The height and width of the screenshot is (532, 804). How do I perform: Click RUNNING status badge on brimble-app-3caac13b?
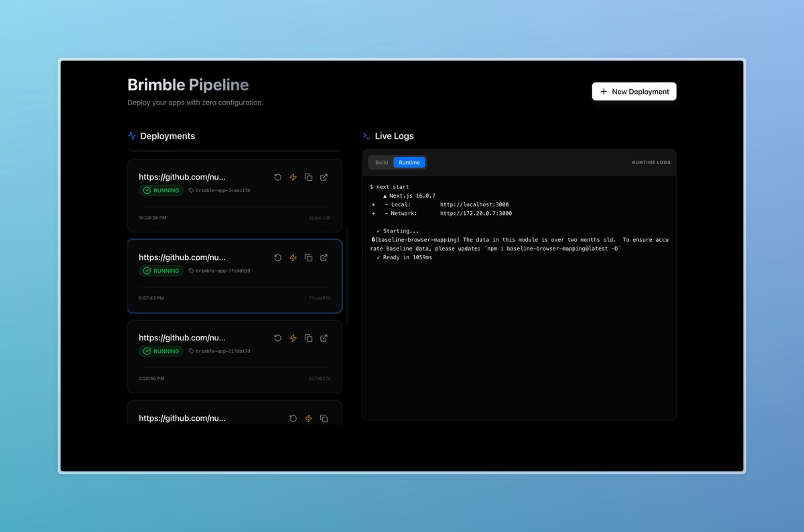pyautogui.click(x=161, y=190)
